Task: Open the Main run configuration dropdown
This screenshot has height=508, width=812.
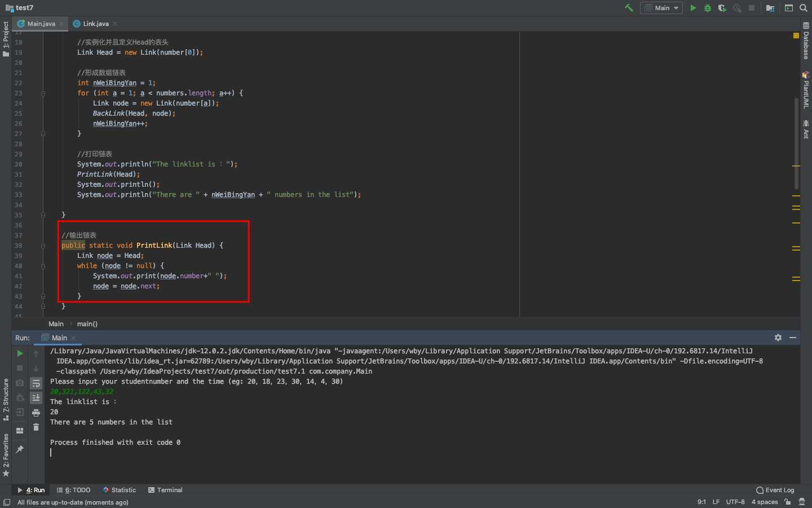Action: [661, 8]
